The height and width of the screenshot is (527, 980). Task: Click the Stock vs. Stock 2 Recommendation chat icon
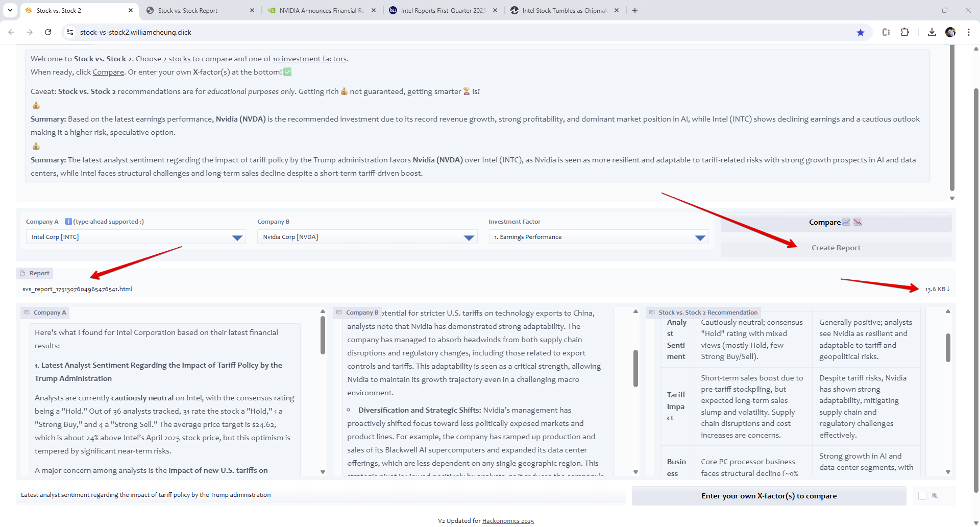tap(652, 313)
